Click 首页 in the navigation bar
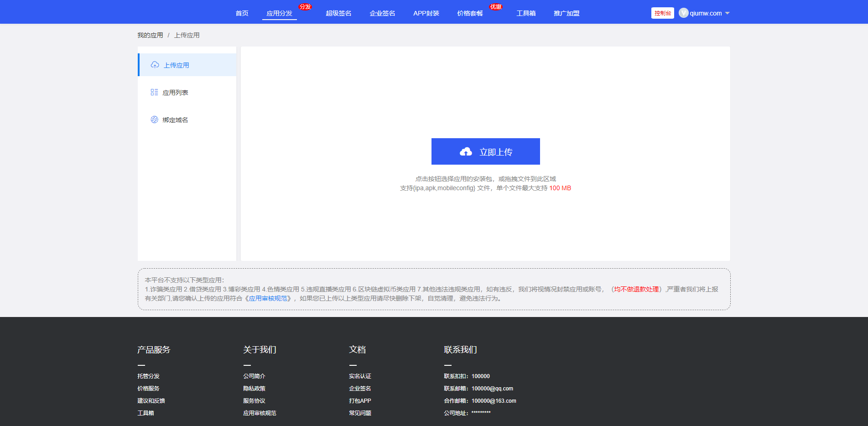Screen dimensions: 868x426 tap(242, 13)
